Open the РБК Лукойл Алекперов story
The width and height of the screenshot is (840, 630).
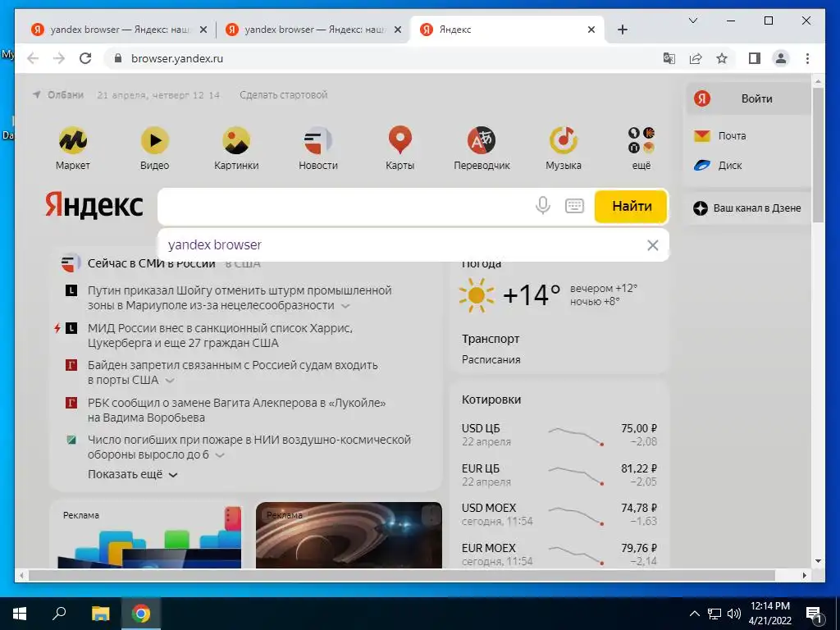(237, 410)
